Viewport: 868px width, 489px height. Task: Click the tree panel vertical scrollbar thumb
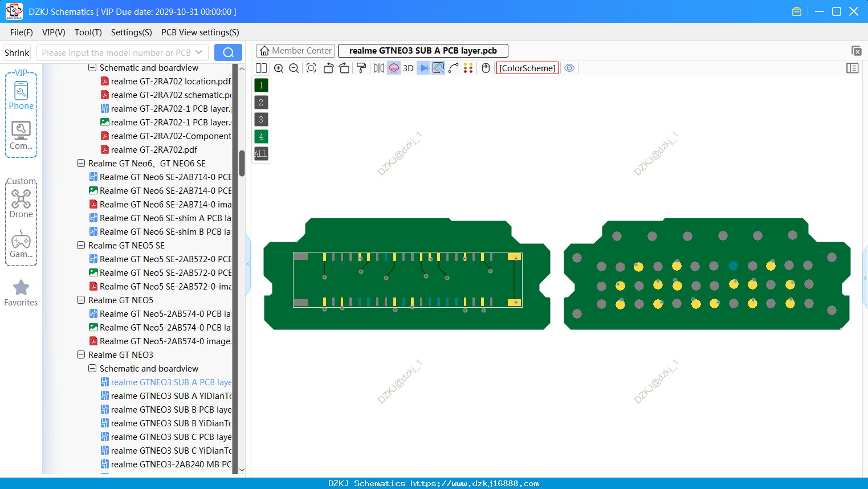[242, 163]
